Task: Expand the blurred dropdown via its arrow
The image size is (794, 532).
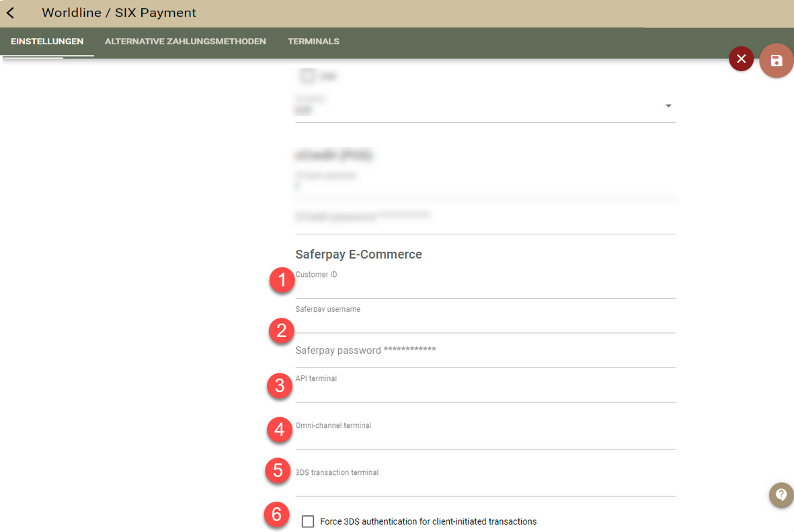Action: coord(668,105)
